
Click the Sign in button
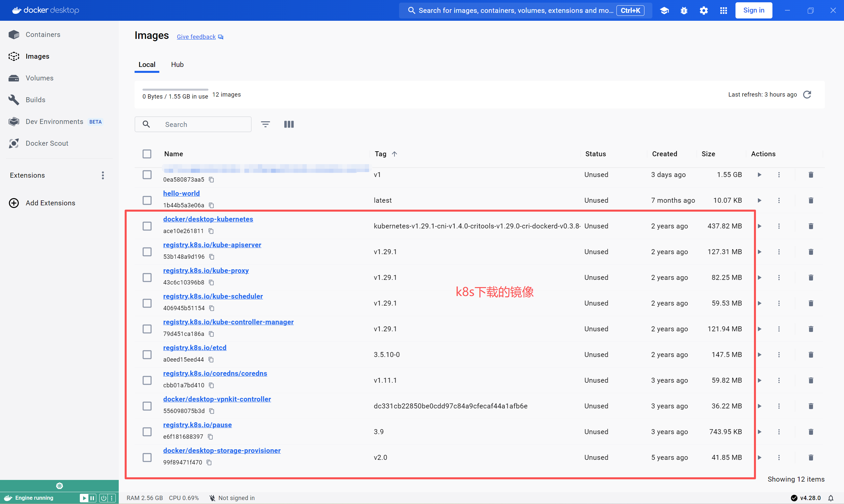(753, 11)
